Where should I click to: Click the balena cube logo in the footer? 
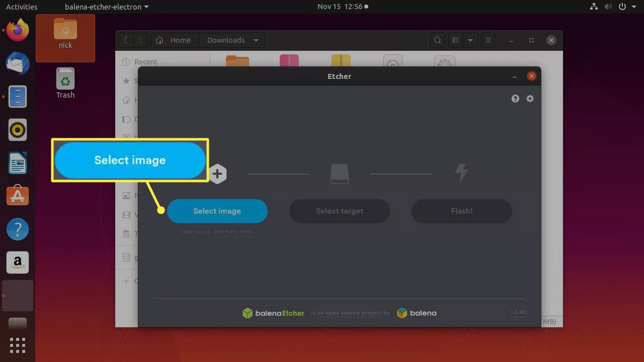tap(417, 313)
